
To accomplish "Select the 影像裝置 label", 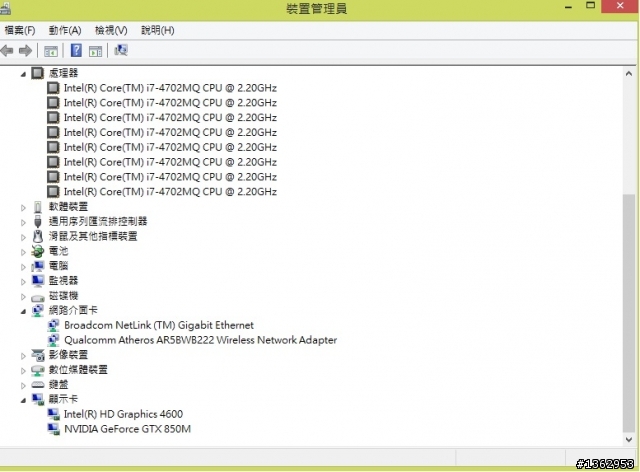I will [68, 355].
